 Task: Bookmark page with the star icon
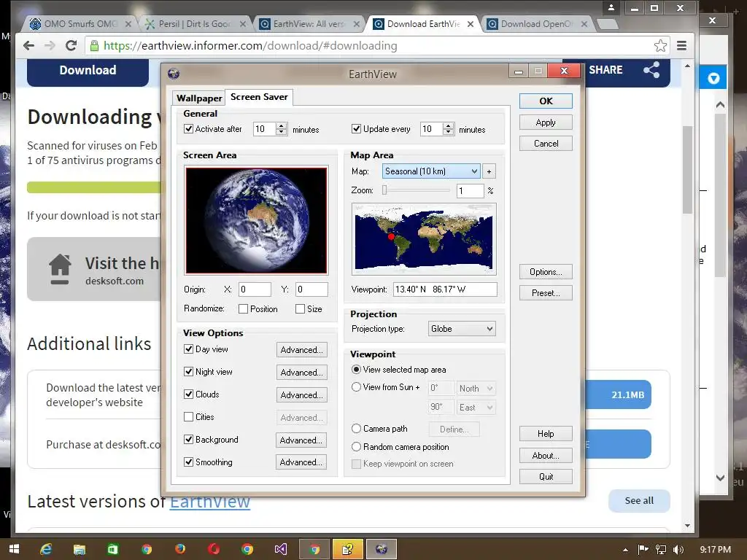tap(660, 46)
